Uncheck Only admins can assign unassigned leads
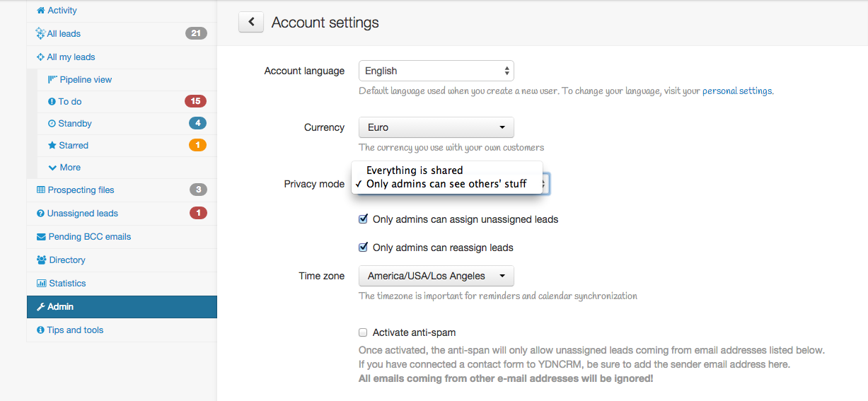Screen dimensions: 868x401 [x=364, y=219]
